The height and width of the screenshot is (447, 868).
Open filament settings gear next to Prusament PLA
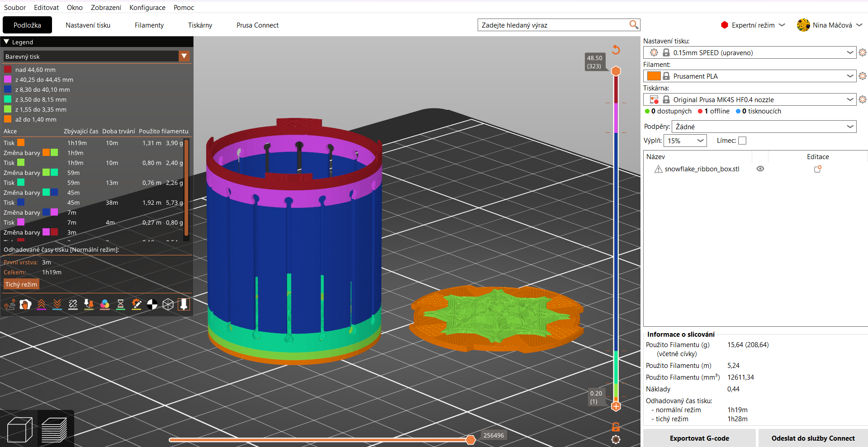coord(863,76)
